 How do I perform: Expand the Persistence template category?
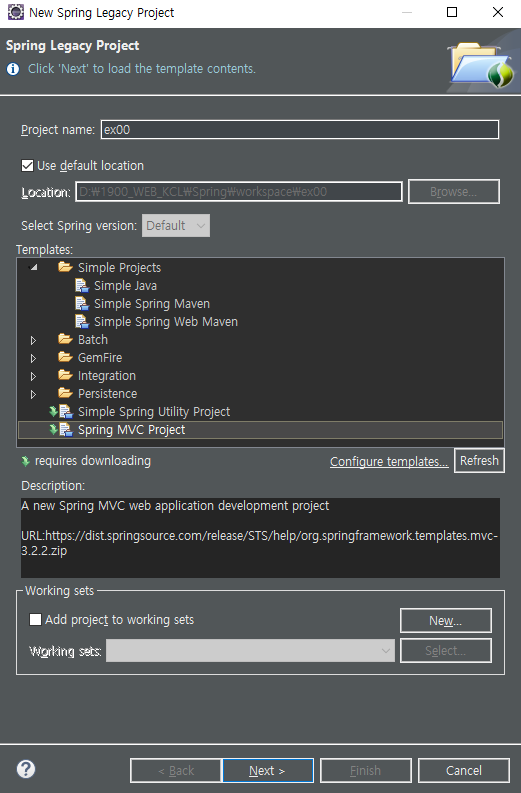click(x=33, y=394)
